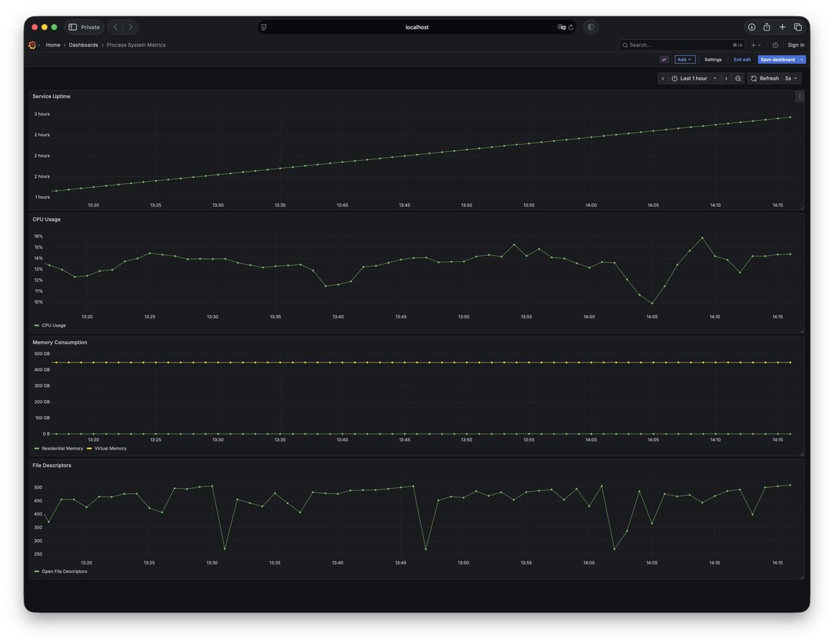Show Safari tab overview

[x=798, y=27]
